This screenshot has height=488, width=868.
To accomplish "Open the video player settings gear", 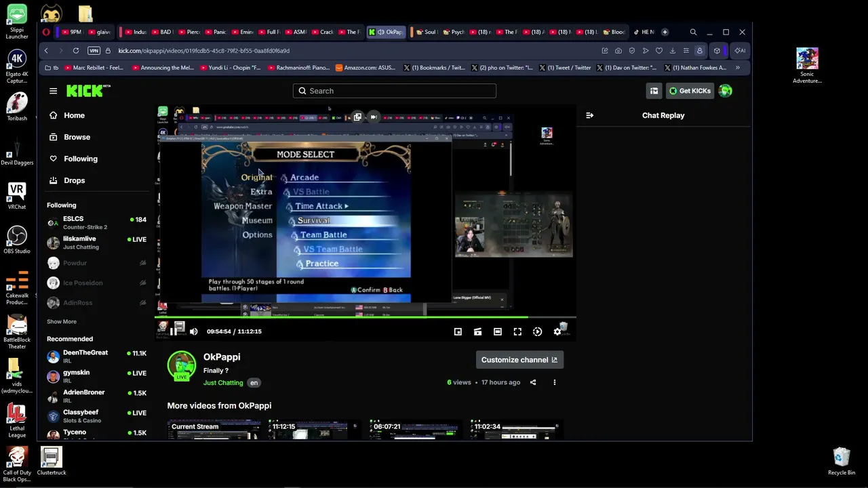I will coord(557,331).
